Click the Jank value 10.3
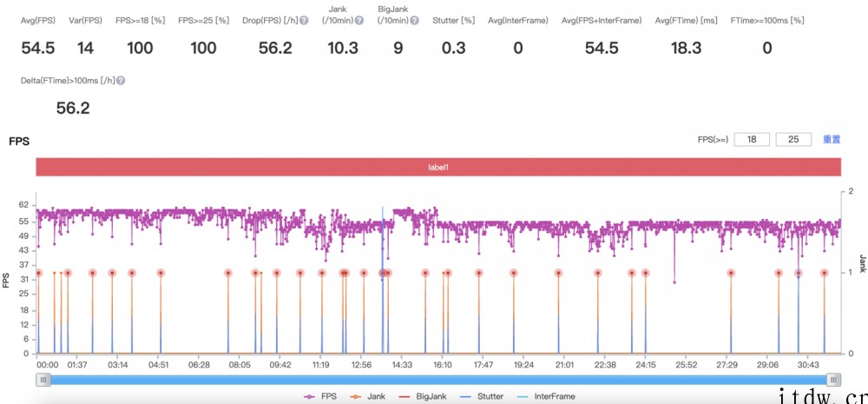The width and height of the screenshot is (868, 404). 343,48
